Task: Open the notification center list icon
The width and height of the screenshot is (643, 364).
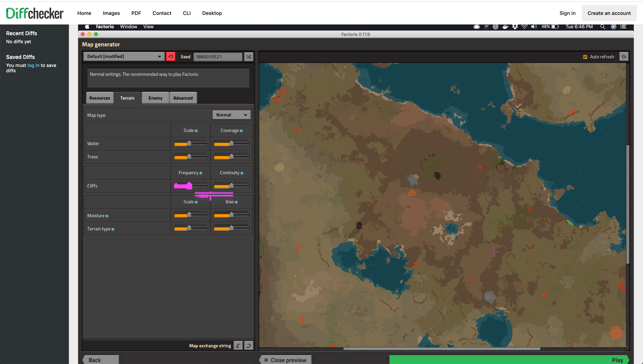Action: 623,27
